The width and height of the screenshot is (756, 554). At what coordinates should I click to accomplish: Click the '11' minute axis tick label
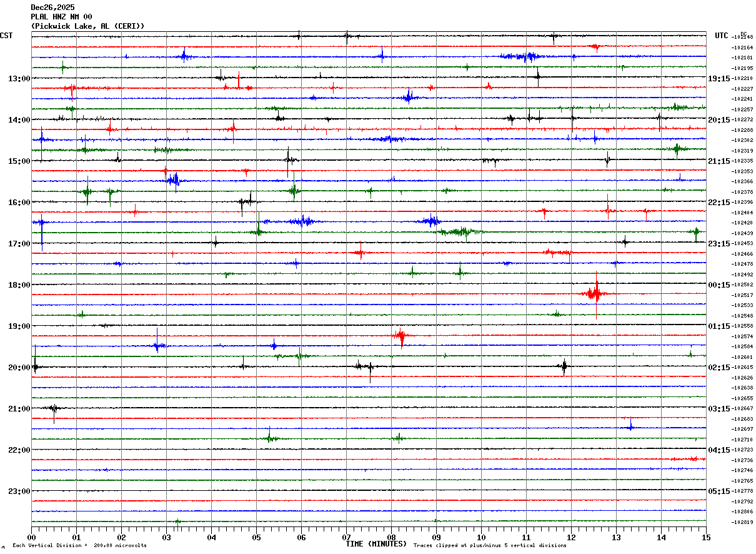(526, 537)
